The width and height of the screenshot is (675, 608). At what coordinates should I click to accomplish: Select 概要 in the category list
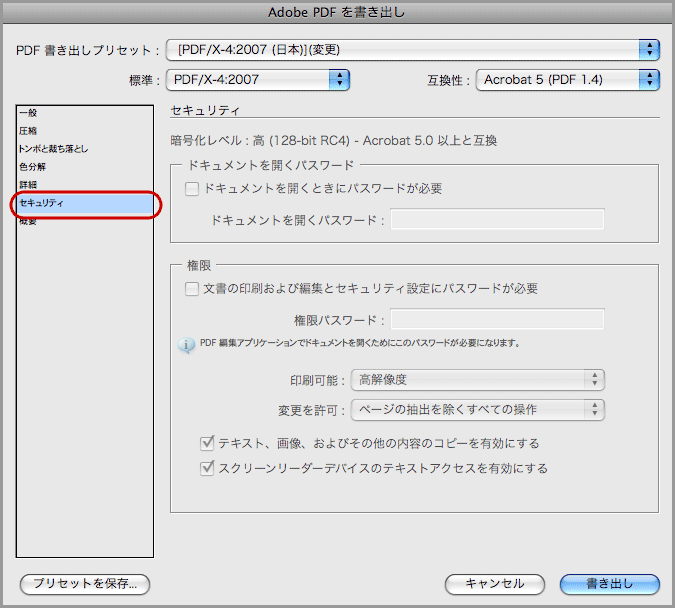click(85, 221)
